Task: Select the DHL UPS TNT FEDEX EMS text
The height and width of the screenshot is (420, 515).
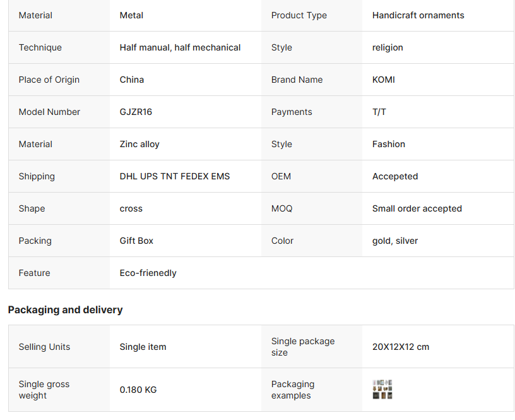Action: pyautogui.click(x=175, y=176)
